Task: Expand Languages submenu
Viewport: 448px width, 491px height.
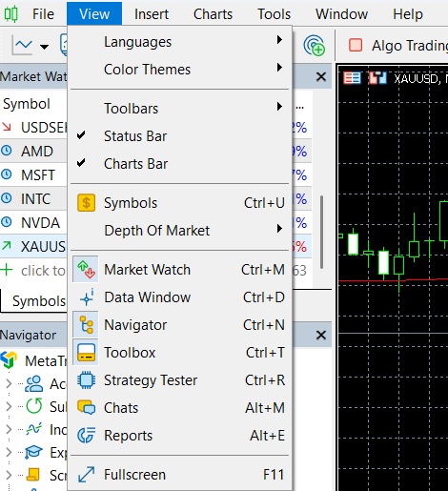Action: pyautogui.click(x=179, y=42)
